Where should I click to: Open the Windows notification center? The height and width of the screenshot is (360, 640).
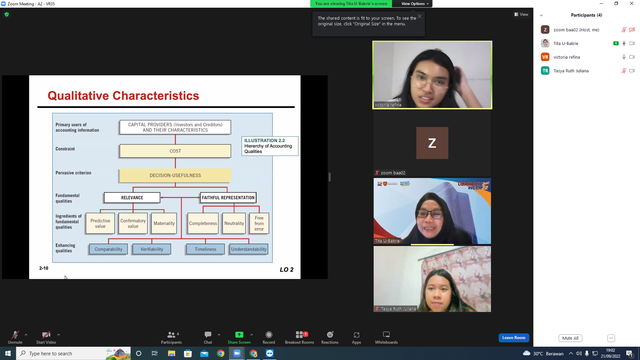coord(630,353)
